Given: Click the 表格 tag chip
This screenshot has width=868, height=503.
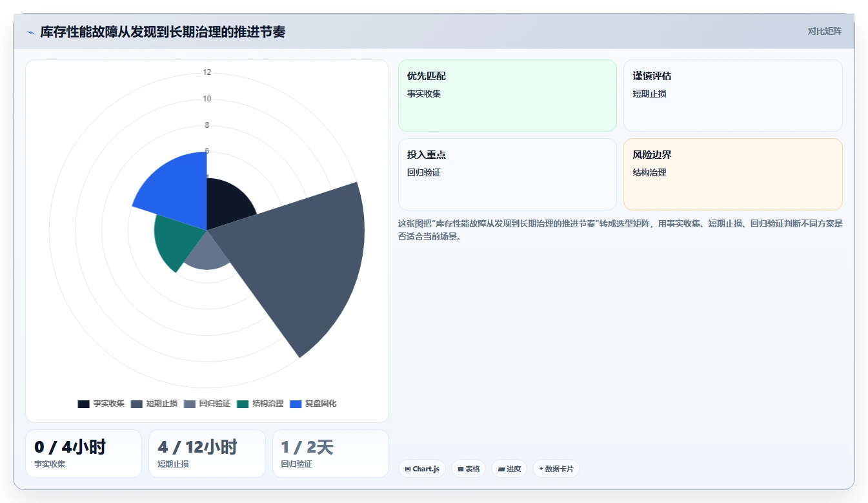Looking at the screenshot, I should [x=469, y=469].
